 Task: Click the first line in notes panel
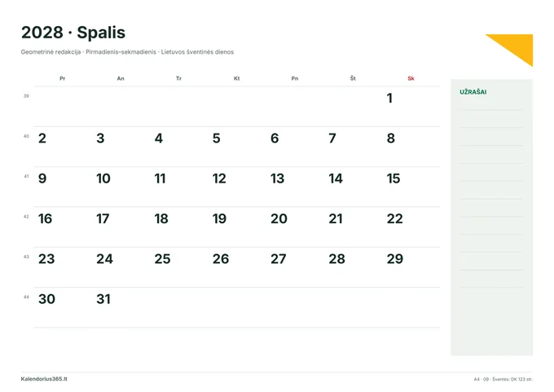[x=491, y=110]
